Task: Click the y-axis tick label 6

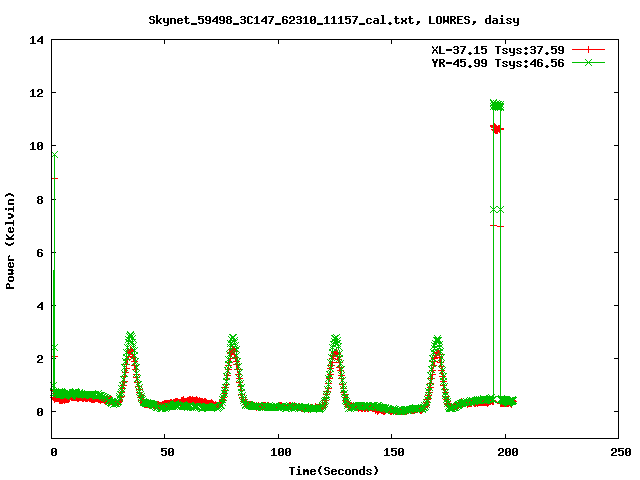Action: [x=40, y=253]
